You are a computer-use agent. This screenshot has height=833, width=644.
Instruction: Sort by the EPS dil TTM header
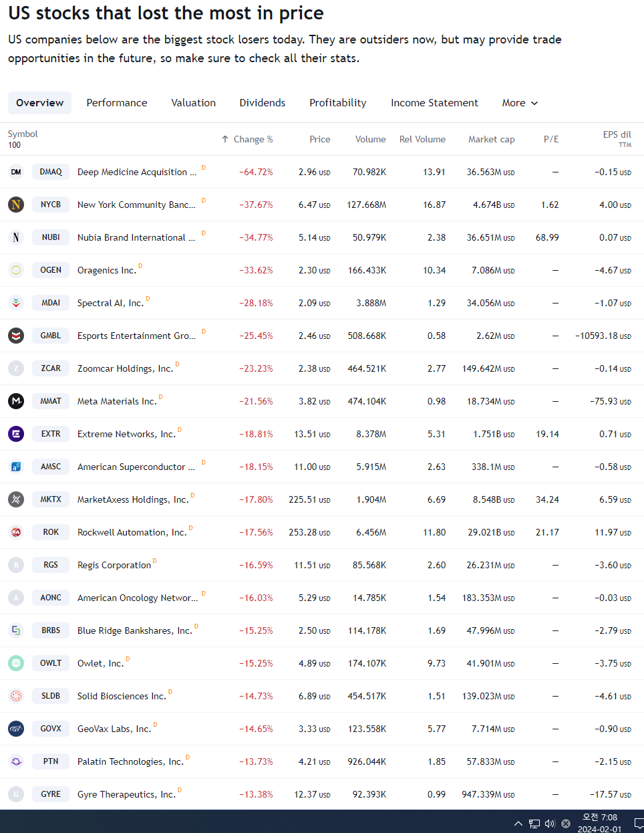(617, 138)
